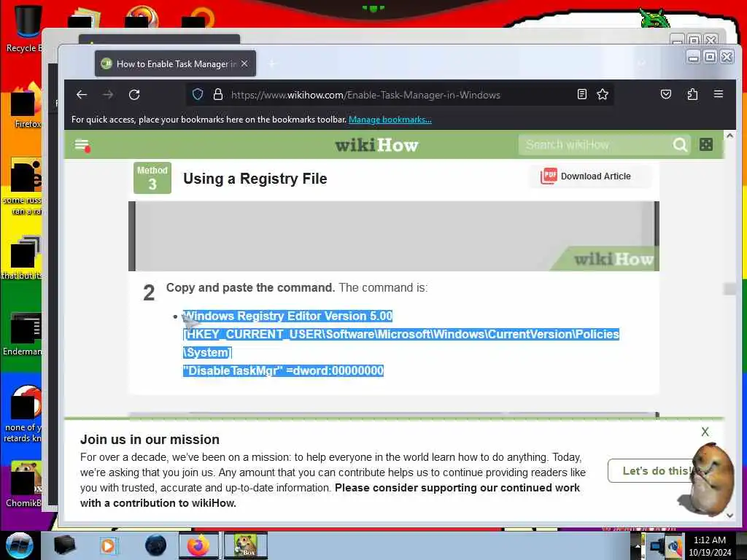Go back using the browser back arrow
This screenshot has height=560, width=747.
(82, 95)
